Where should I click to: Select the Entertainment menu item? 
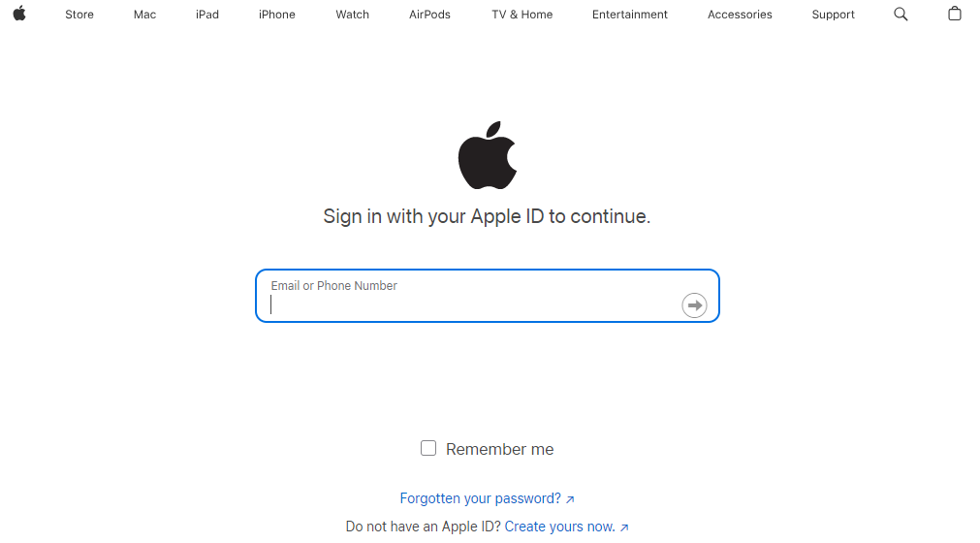tap(630, 15)
